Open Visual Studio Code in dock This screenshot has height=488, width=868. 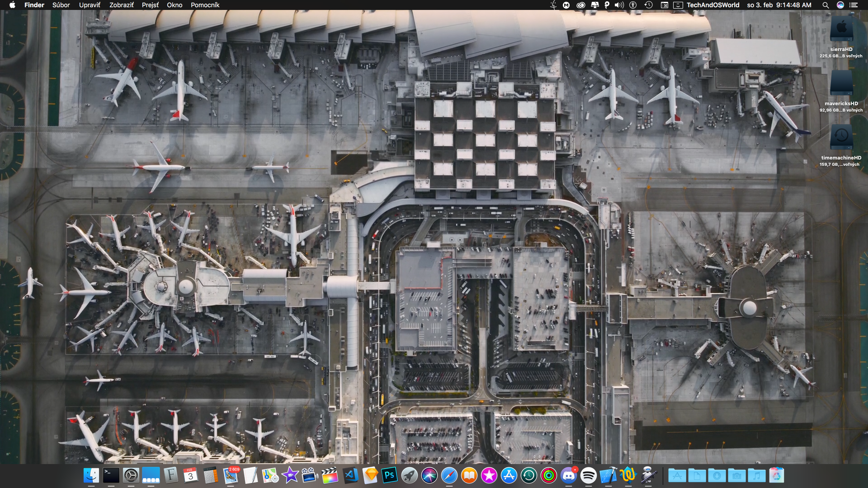pos(350,475)
